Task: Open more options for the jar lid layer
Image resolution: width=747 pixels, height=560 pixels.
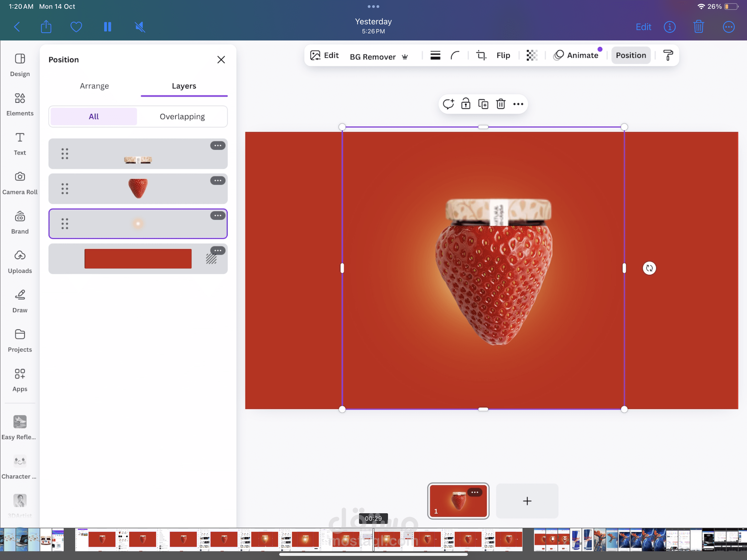Action: pyautogui.click(x=217, y=145)
